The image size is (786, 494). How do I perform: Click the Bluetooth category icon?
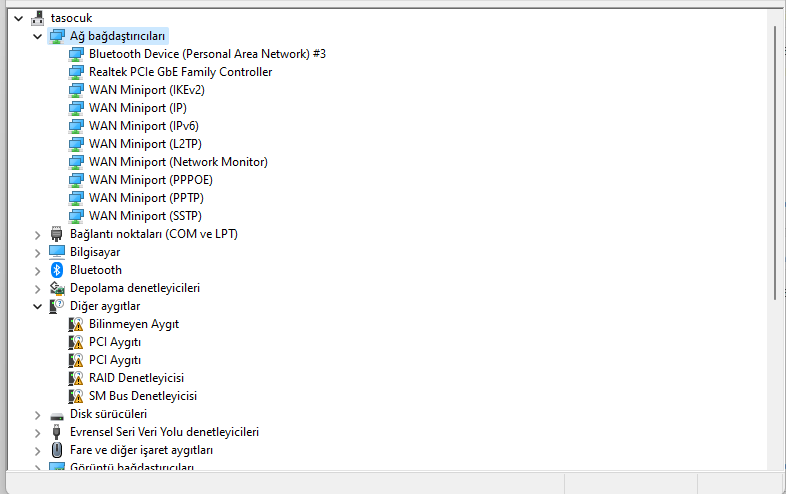pos(57,270)
